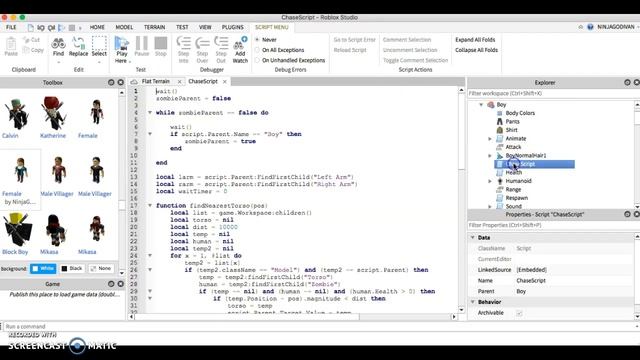Click the Pause test button
This screenshot has height=360, width=640.
pos(142,43)
